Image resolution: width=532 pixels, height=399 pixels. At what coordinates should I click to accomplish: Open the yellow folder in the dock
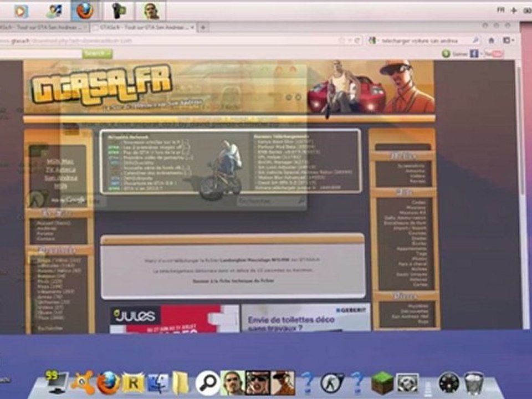coord(181,383)
